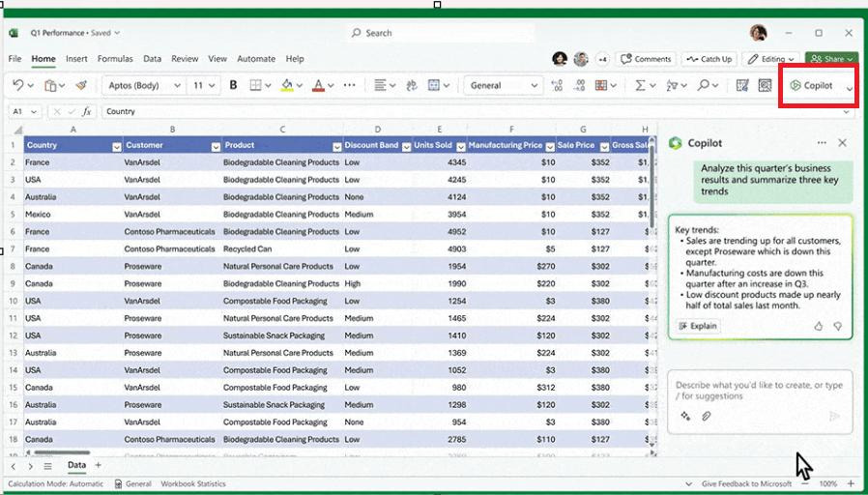868x495 pixels.
Task: Click the Comments button
Action: point(646,59)
